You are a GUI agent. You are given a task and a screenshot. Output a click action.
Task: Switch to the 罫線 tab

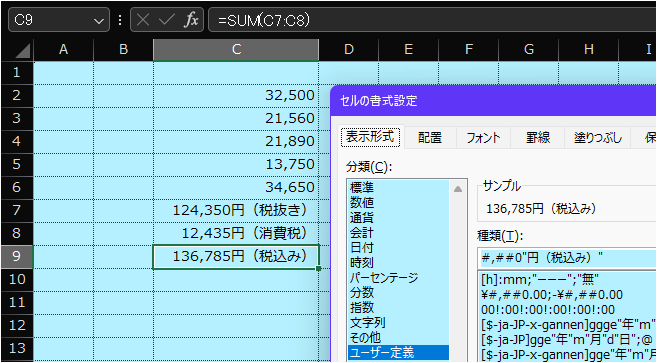point(538,137)
